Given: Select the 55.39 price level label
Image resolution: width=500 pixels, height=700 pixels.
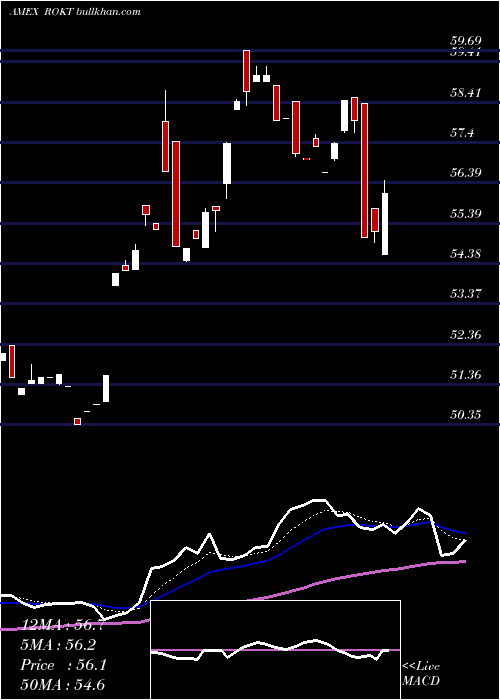Looking at the screenshot, I should [466, 214].
